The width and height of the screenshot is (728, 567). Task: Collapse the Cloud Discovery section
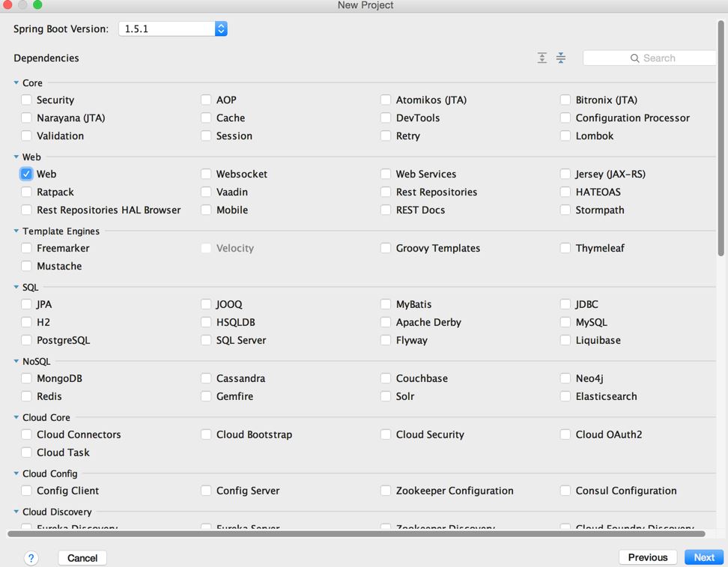[x=16, y=512]
